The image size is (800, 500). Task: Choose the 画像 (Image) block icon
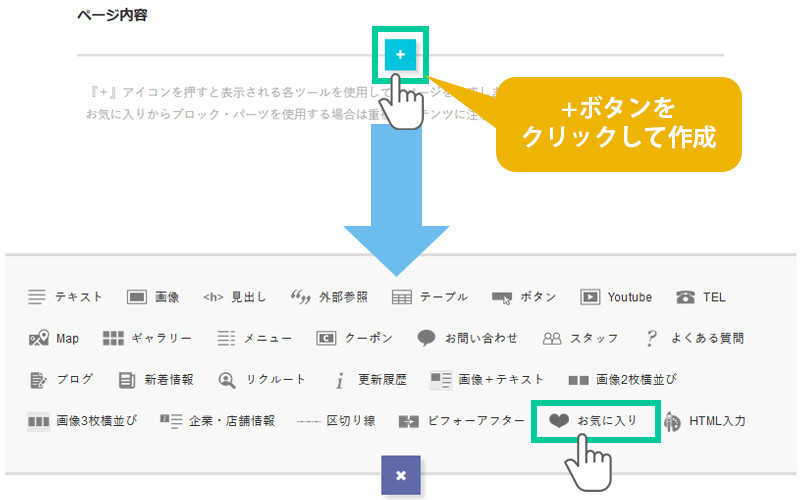tap(153, 297)
